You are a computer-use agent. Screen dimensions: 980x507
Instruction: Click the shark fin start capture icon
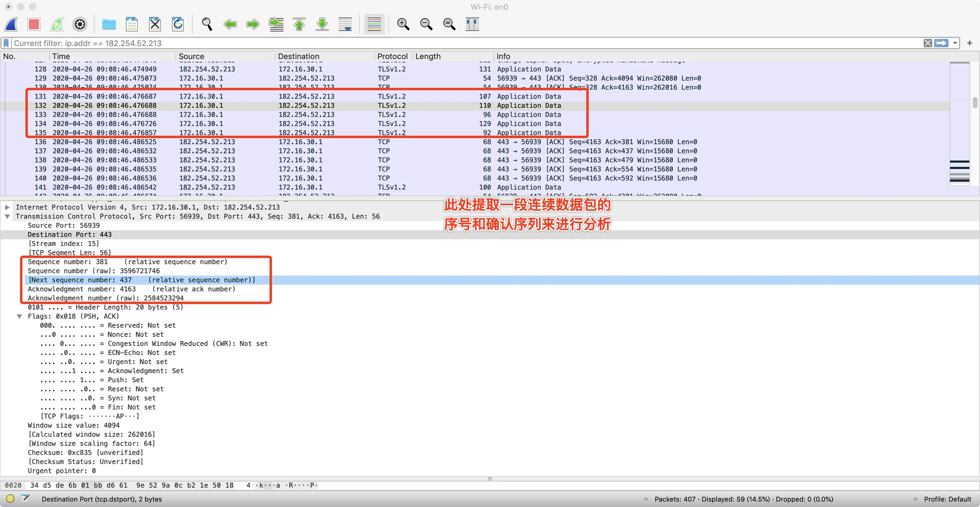pyautogui.click(x=11, y=24)
